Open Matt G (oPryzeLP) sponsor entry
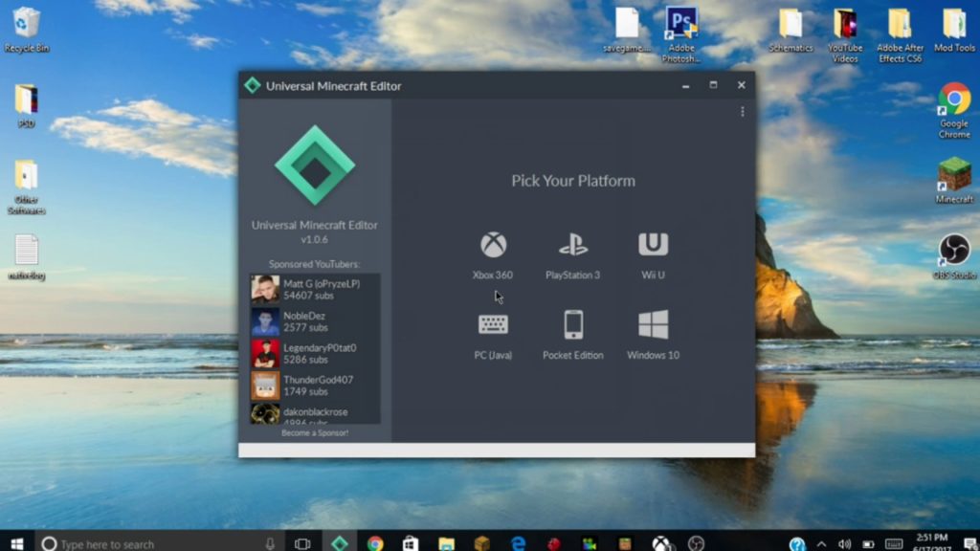Viewport: 980px width, 551px height. [315, 289]
